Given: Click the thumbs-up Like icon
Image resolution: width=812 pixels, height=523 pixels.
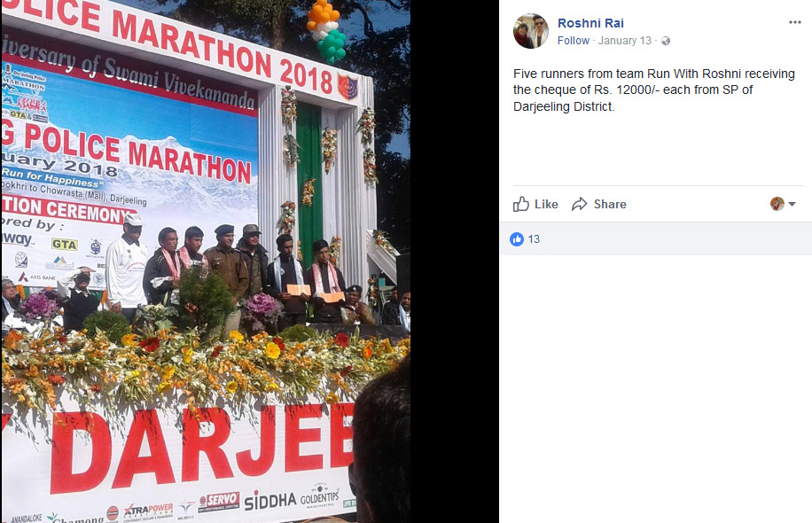Looking at the screenshot, I should (x=521, y=204).
